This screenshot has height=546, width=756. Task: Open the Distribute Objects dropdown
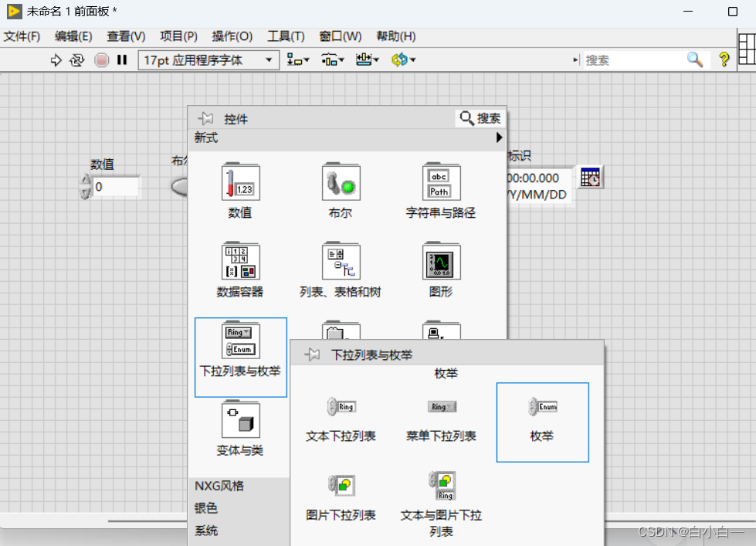pos(332,59)
